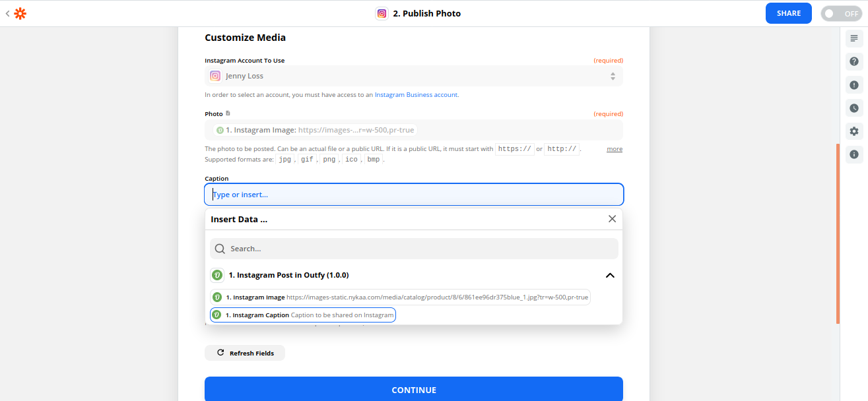Click the 'more' link under Photo
The image size is (868, 401).
click(x=615, y=149)
